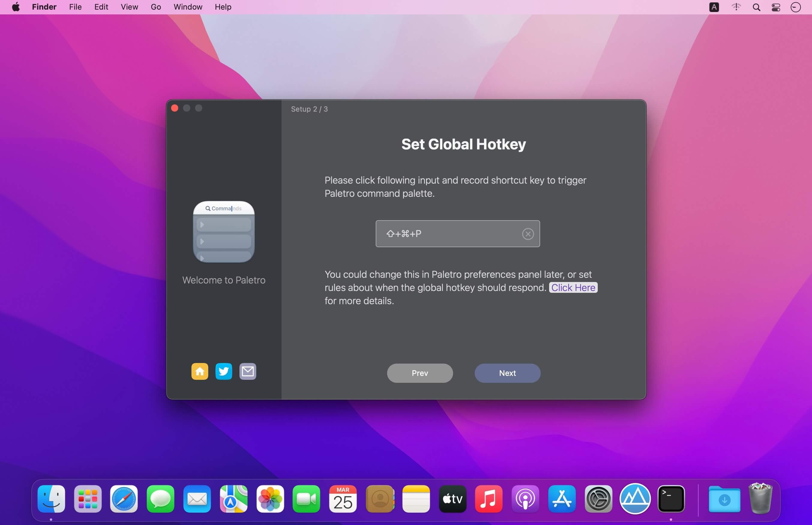
Task: Open Spotlight search in menu bar
Action: (x=756, y=7)
